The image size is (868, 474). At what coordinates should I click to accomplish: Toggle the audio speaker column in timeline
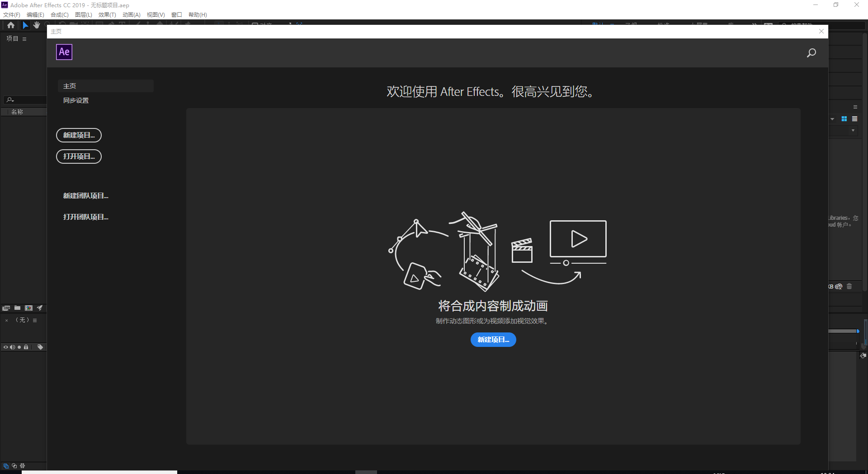coord(13,347)
